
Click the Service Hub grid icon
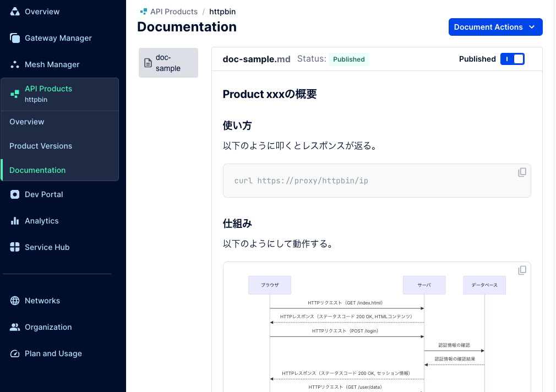(14, 247)
